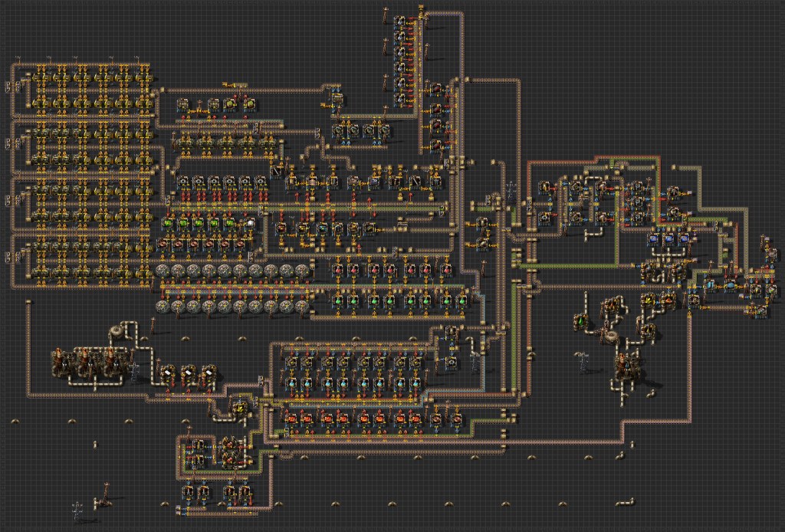Select big electric pole left of lone refinery
Screen dimensions: 785x532
click(583, 361)
